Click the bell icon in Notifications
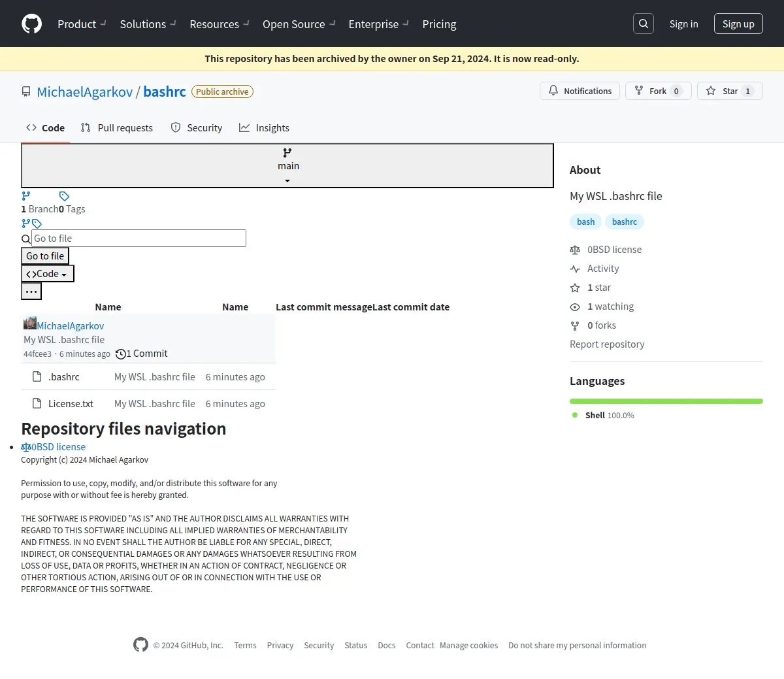The width and height of the screenshot is (784, 679). coord(553,90)
